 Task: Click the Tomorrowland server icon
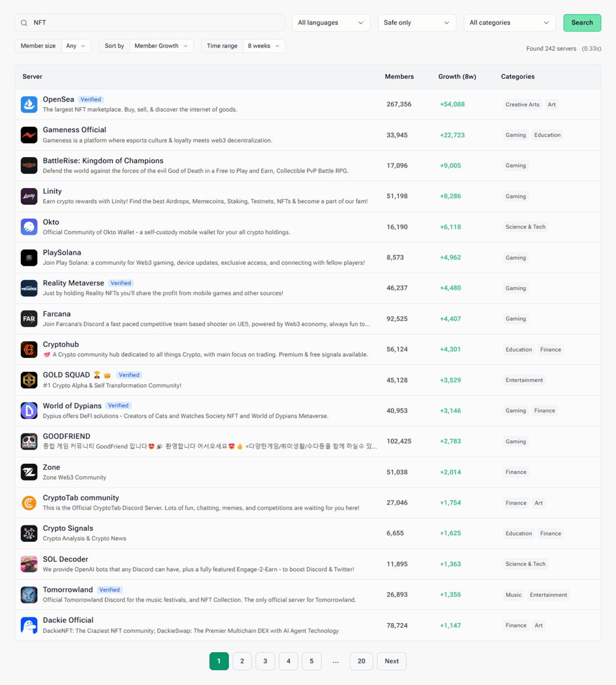coord(29,594)
